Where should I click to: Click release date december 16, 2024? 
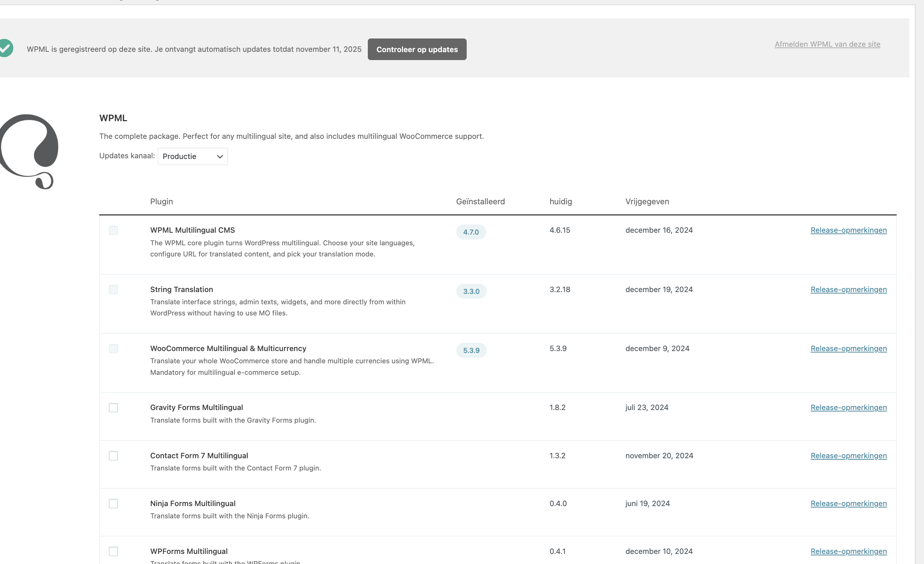[x=659, y=230]
